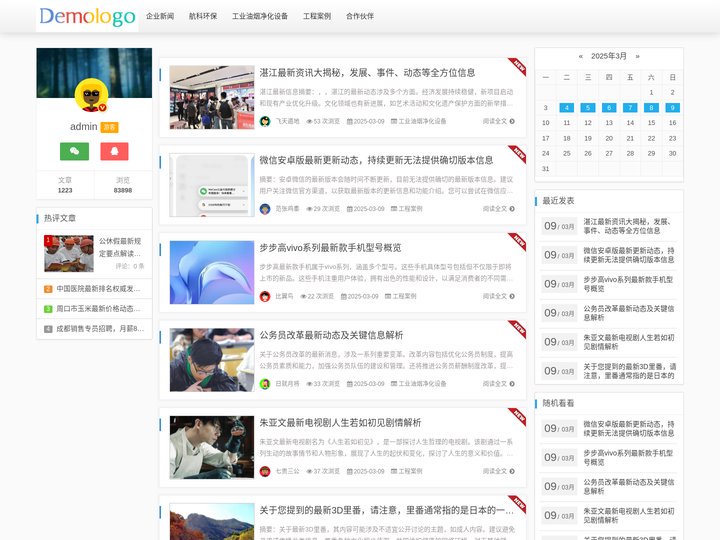Open 随机看看 entry 微信安卓版最新更新动态

coord(629,428)
